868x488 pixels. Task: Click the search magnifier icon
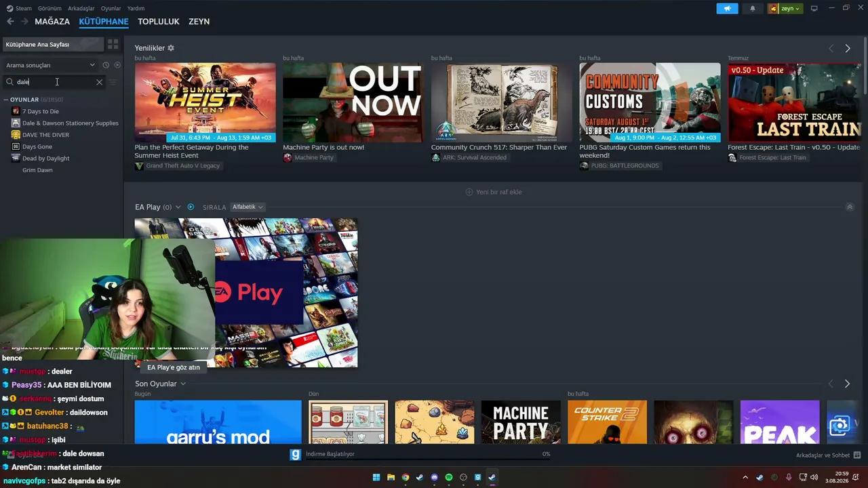click(10, 82)
